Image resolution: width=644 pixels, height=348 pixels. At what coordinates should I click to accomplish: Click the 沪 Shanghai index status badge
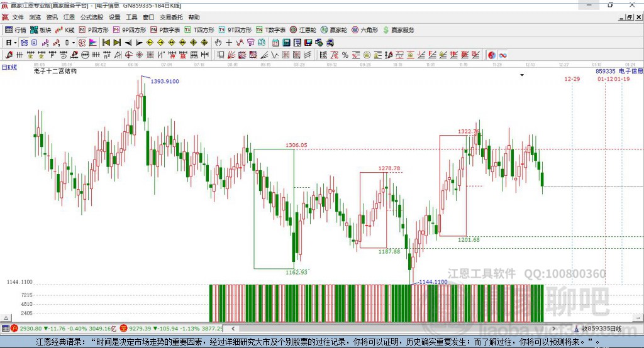point(14,329)
